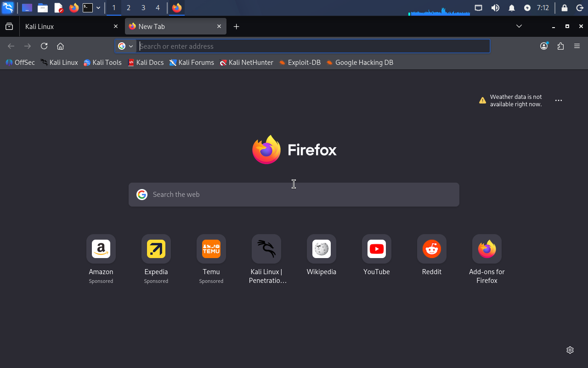Image resolution: width=588 pixels, height=368 pixels.
Task: Click the Search the web box
Action: [x=294, y=195]
